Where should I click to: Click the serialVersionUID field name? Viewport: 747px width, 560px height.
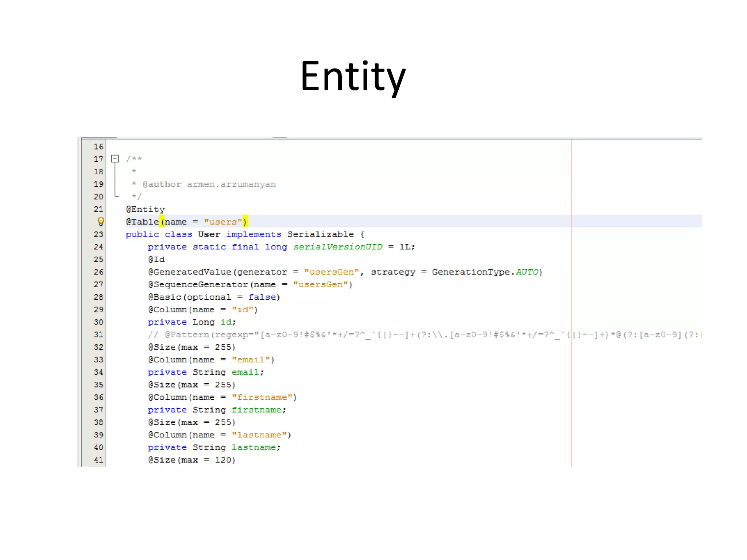[338, 247]
